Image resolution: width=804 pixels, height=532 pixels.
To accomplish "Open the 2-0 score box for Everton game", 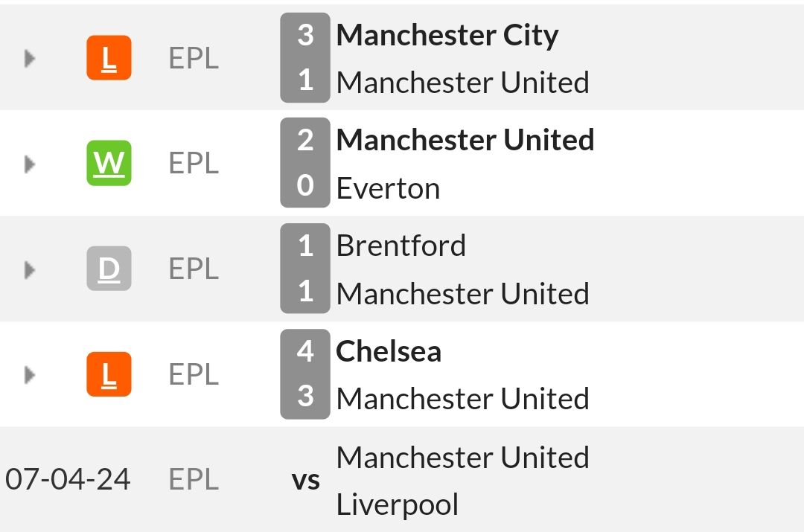I will [x=305, y=162].
